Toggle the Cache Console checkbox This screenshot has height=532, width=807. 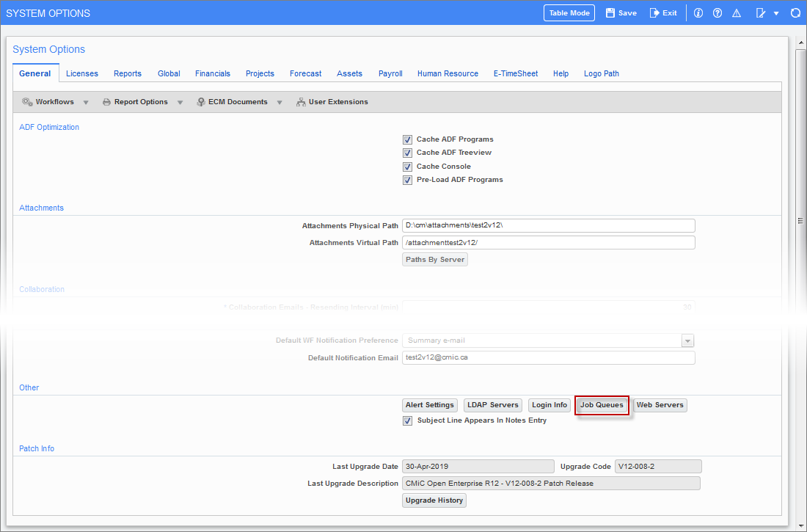(x=407, y=167)
